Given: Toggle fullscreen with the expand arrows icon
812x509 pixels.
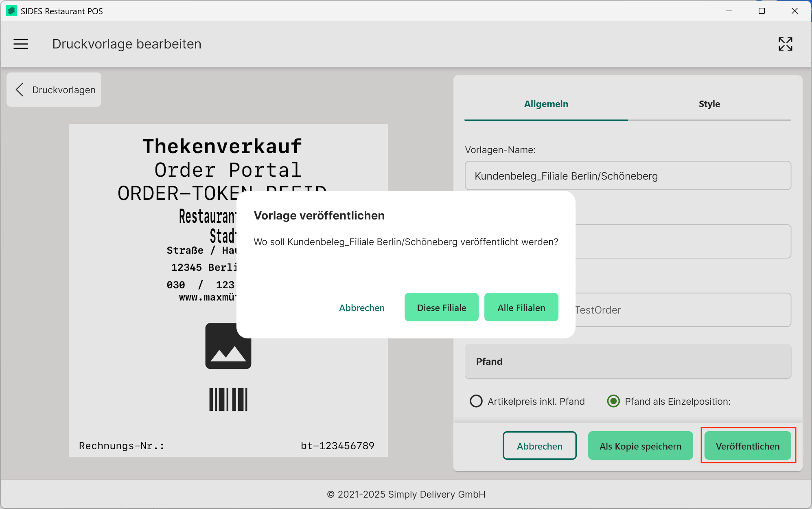Looking at the screenshot, I should 785,44.
